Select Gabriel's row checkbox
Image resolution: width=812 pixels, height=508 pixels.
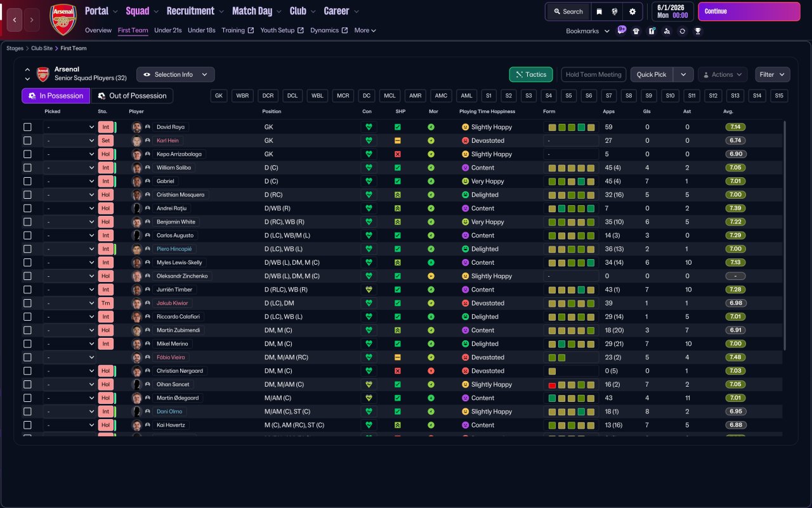27,181
